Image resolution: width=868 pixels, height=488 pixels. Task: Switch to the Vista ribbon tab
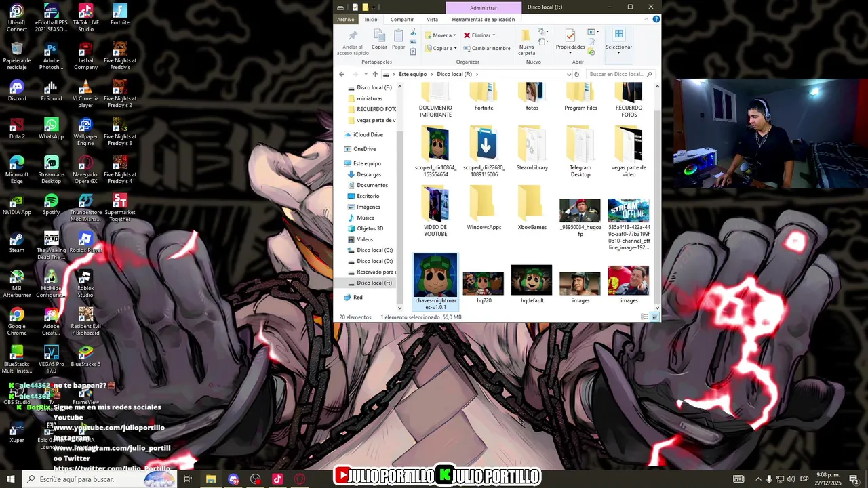point(432,19)
